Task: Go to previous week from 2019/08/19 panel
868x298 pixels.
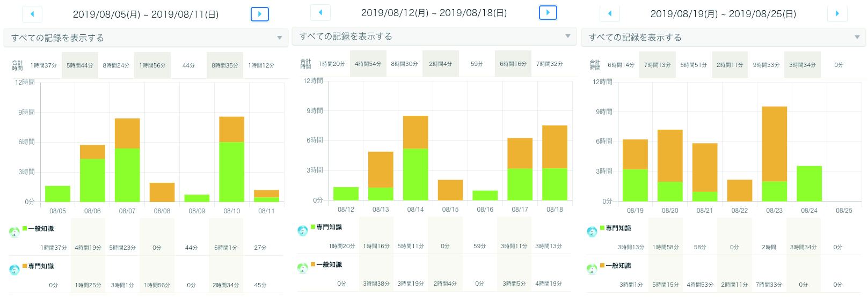Action: click(x=610, y=13)
